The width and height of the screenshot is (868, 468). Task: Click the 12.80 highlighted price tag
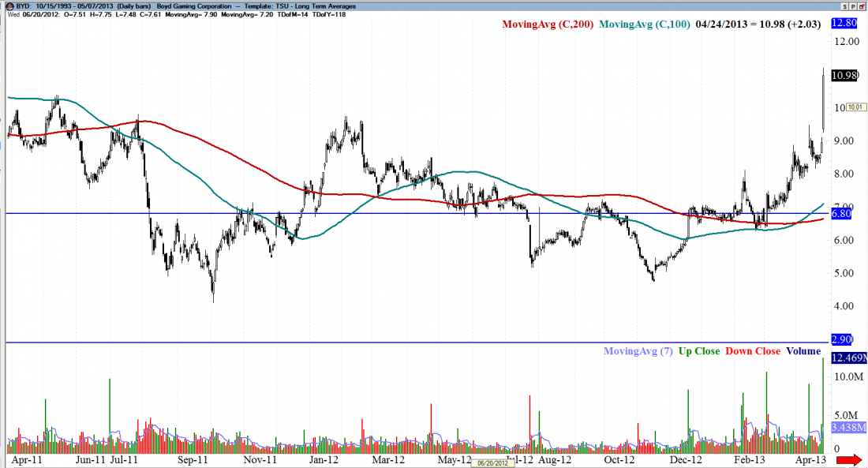click(844, 24)
